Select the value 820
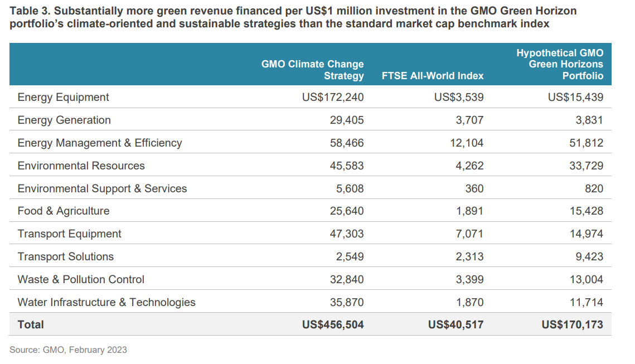This screenshot has width=635, height=364. 594,188
